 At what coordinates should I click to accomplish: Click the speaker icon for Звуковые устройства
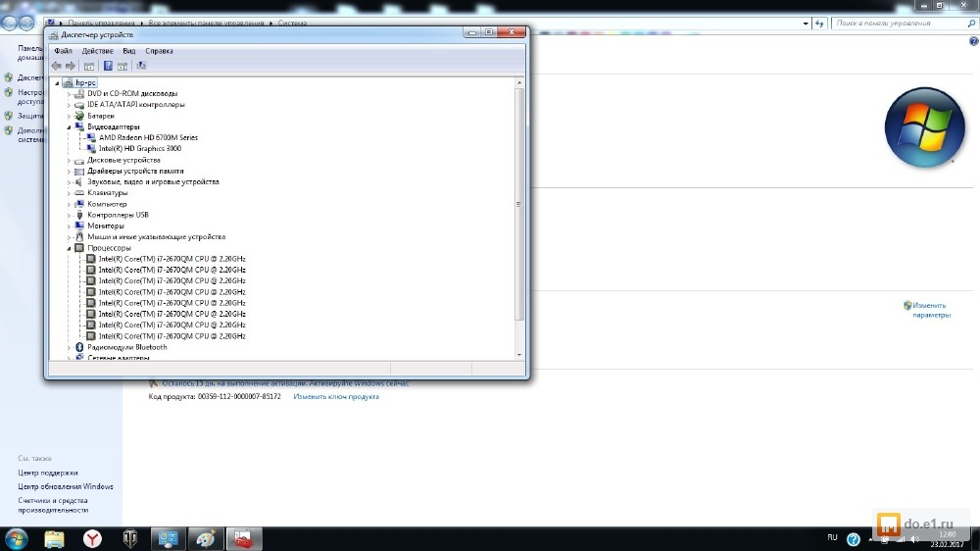[79, 182]
